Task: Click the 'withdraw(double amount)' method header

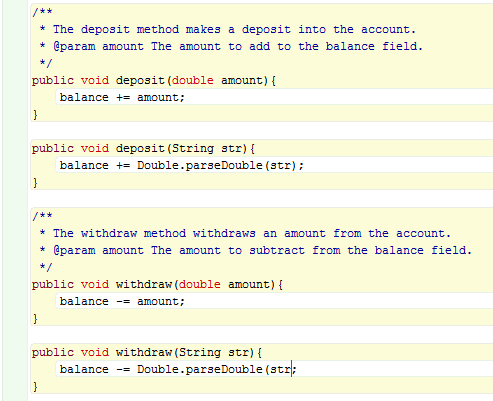Action: click(157, 284)
